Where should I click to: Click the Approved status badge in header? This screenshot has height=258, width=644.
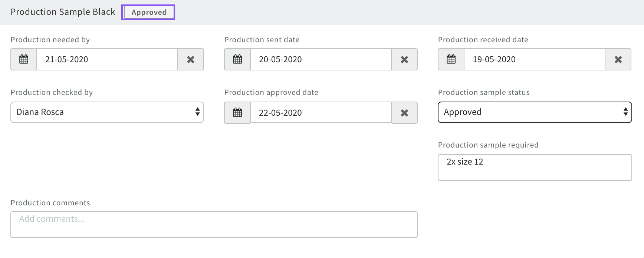[149, 12]
